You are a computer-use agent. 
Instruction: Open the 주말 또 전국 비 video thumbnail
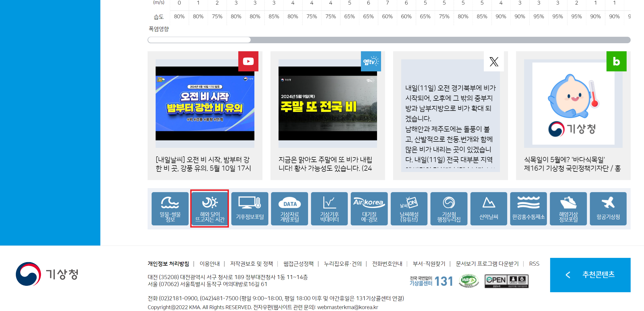click(x=328, y=103)
